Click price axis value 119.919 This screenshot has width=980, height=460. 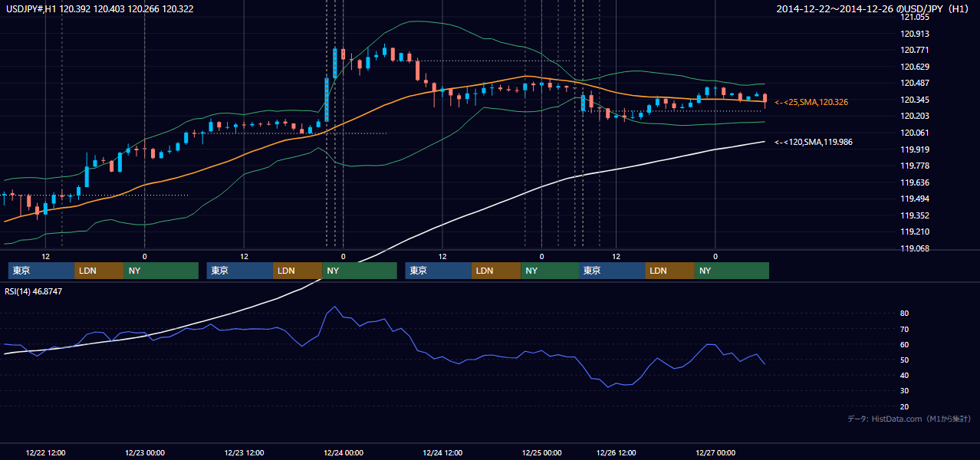tap(916, 149)
